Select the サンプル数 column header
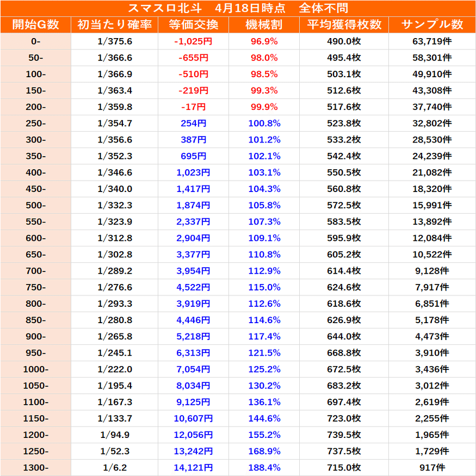Image resolution: width=476 pixels, height=476 pixels. tap(432, 24)
